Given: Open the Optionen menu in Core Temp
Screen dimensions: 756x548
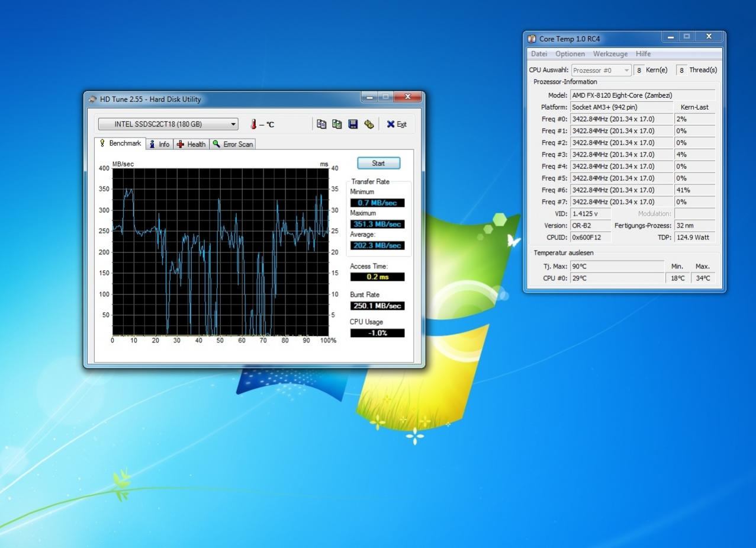Looking at the screenshot, I should (570, 54).
